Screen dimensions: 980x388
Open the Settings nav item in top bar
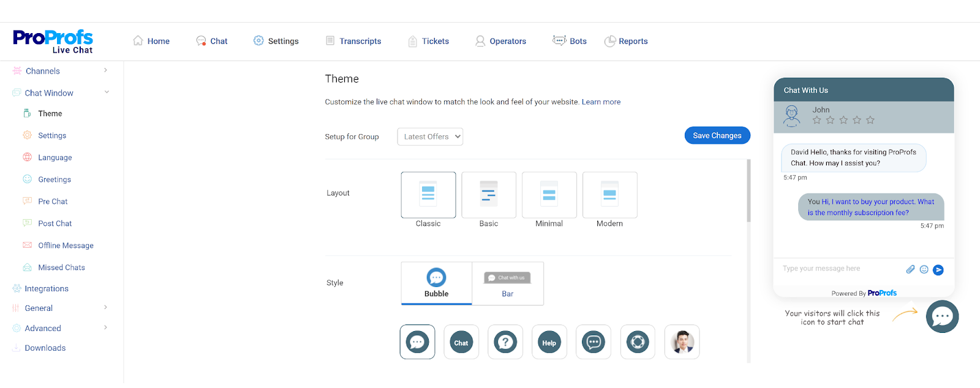click(x=276, y=41)
